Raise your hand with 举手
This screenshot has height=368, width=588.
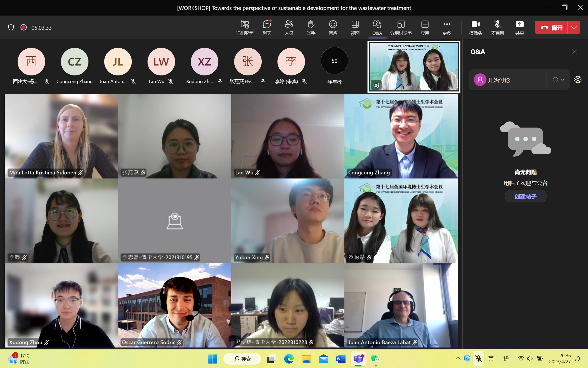[x=311, y=27]
